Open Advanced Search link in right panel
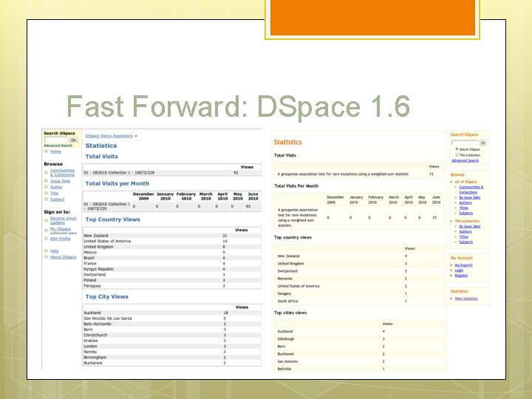532x399 pixels. click(x=465, y=160)
